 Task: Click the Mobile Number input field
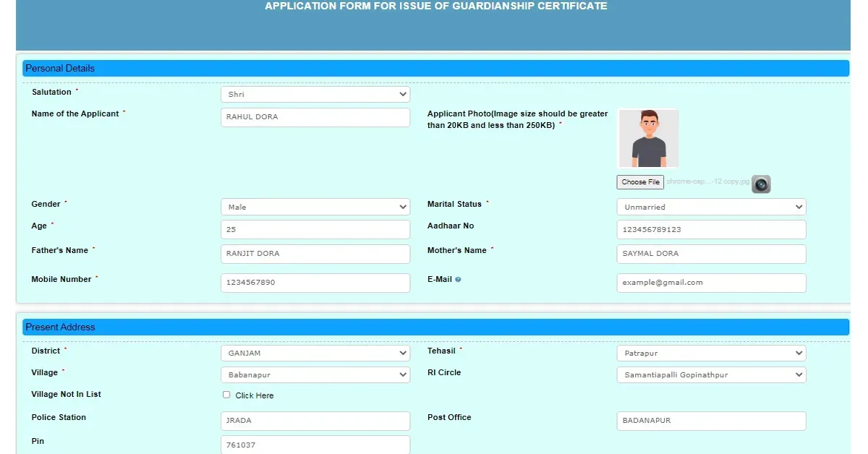315,283
